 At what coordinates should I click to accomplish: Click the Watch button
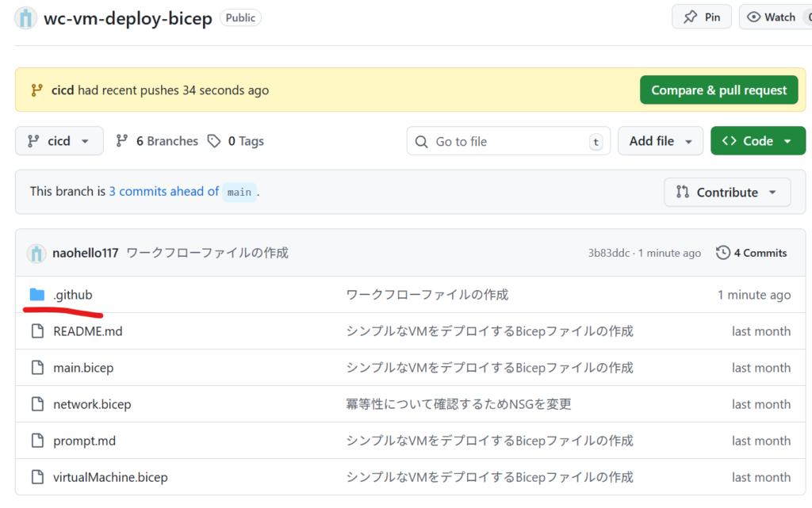point(775,17)
